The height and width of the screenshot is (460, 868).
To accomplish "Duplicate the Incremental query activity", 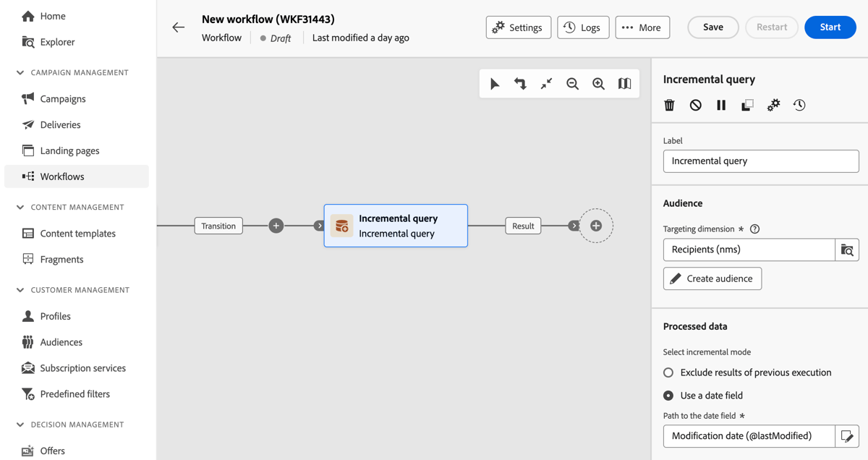I will [747, 105].
